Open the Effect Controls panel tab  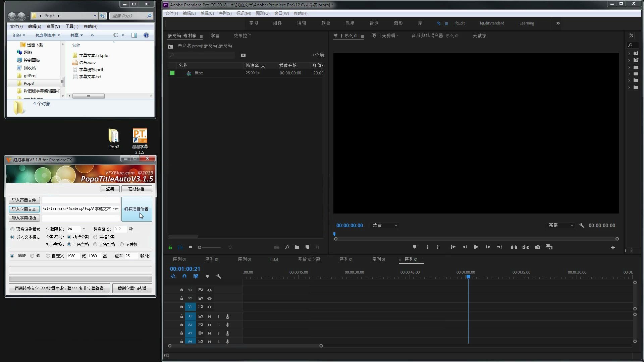pos(243,36)
